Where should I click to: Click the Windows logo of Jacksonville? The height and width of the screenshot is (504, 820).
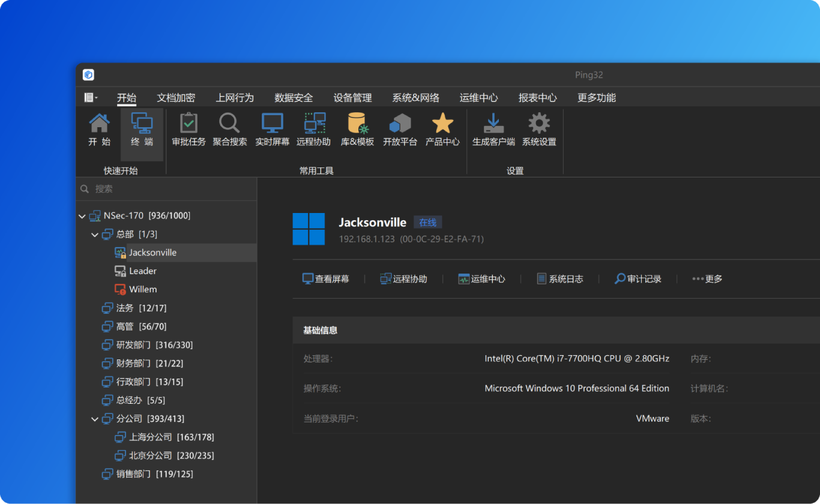point(309,229)
